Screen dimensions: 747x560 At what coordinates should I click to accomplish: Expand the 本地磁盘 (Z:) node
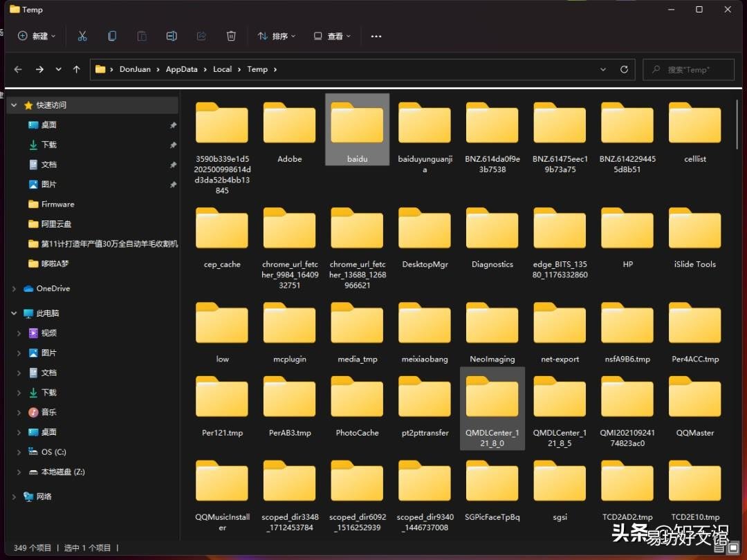coord(19,472)
